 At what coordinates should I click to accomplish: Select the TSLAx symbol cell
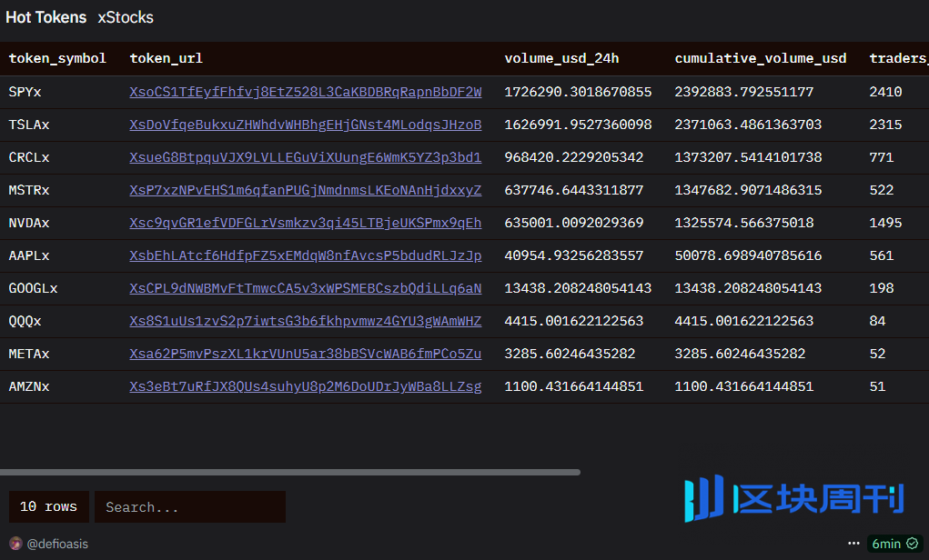click(29, 125)
